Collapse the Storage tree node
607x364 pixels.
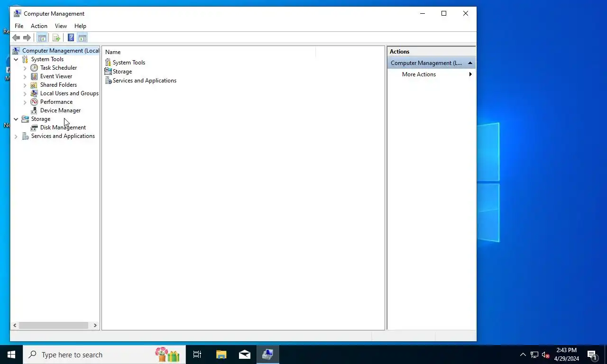[x=16, y=119]
